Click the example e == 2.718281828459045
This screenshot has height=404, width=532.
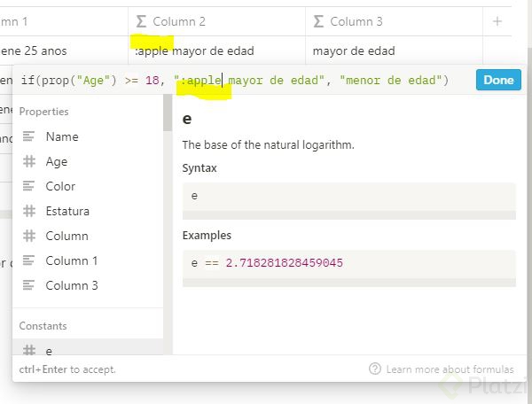(267, 263)
